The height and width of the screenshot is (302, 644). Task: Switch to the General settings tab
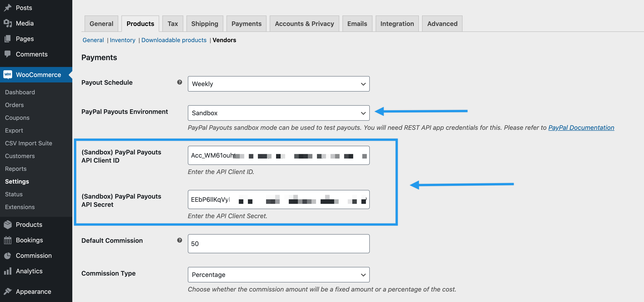click(101, 23)
